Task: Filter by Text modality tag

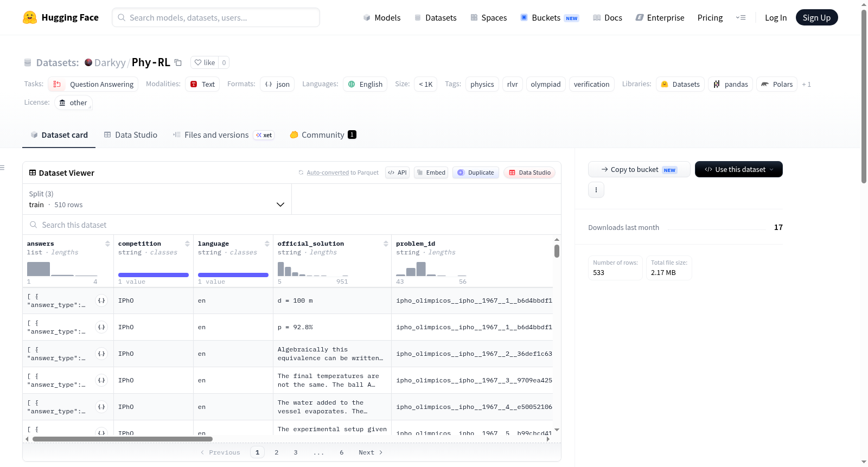Action: [x=202, y=84]
